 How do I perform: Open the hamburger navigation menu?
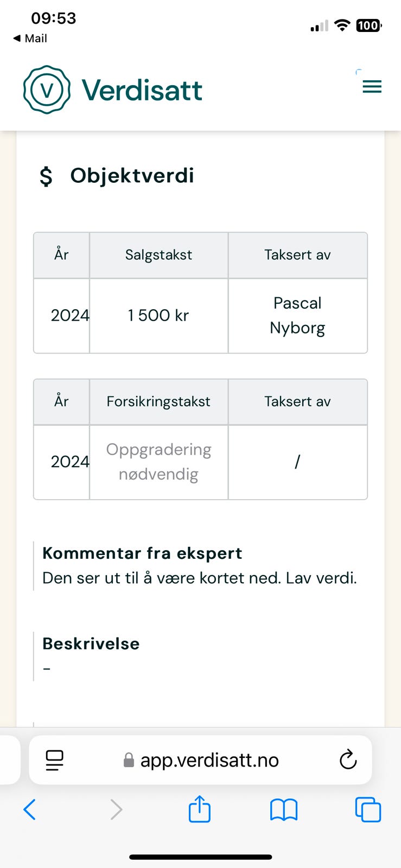tap(372, 86)
